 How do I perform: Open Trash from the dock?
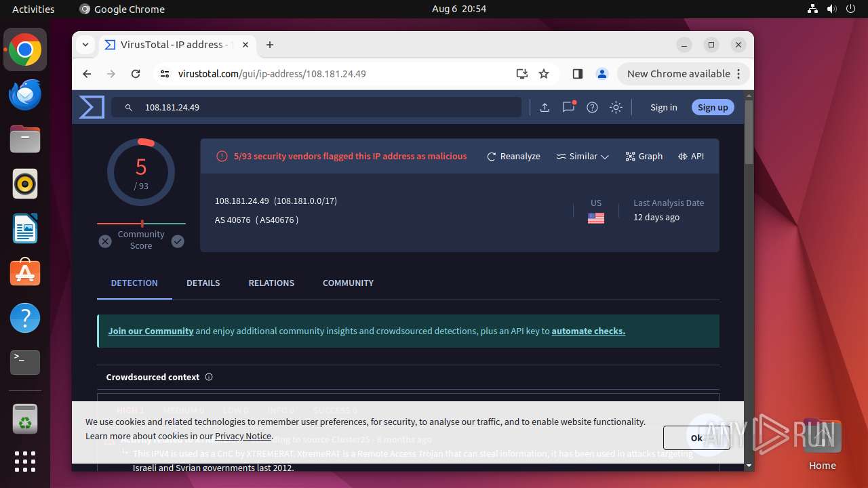click(25, 419)
